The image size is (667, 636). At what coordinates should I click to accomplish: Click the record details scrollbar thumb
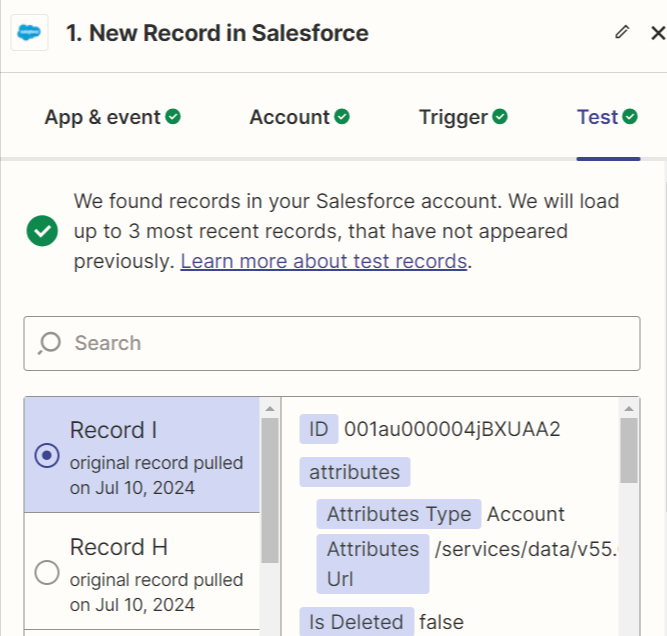pyautogui.click(x=629, y=450)
